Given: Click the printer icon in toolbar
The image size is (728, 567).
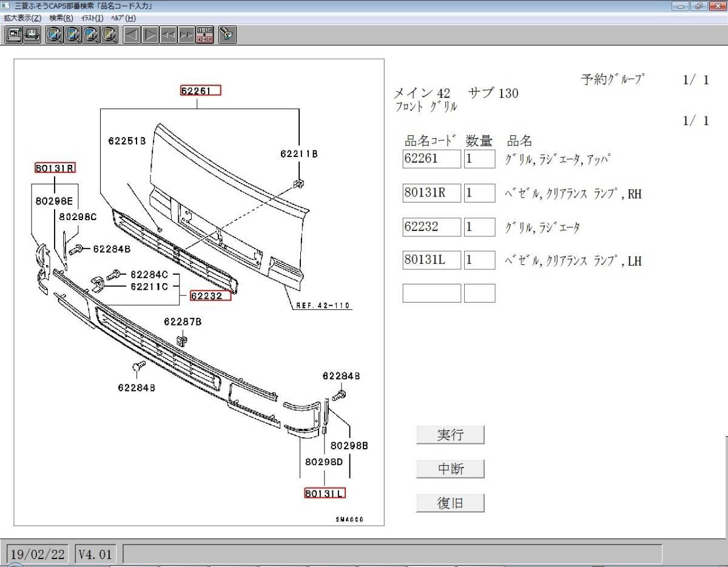Looking at the screenshot, I should pos(32,35).
